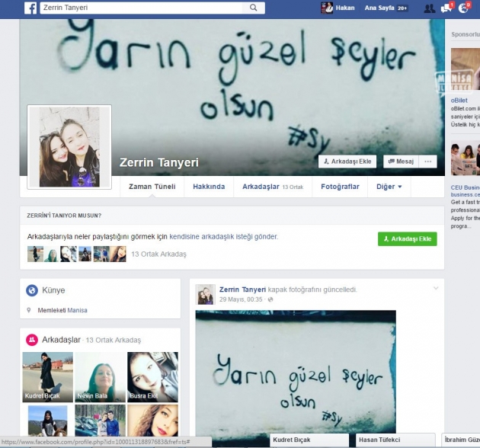This screenshot has width=480, height=448.
Task: Click the Arkadaşlar heading in sidebar card
Action: click(x=61, y=340)
